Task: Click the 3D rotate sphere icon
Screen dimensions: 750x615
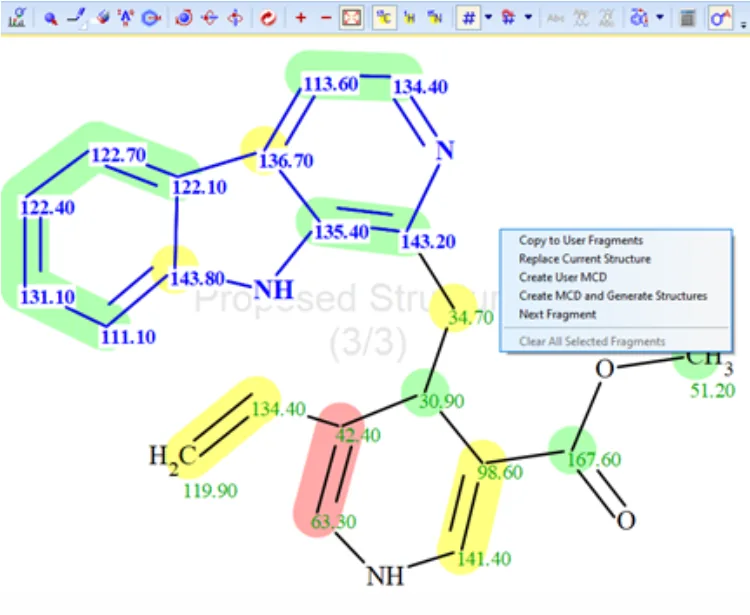Action: pos(184,18)
